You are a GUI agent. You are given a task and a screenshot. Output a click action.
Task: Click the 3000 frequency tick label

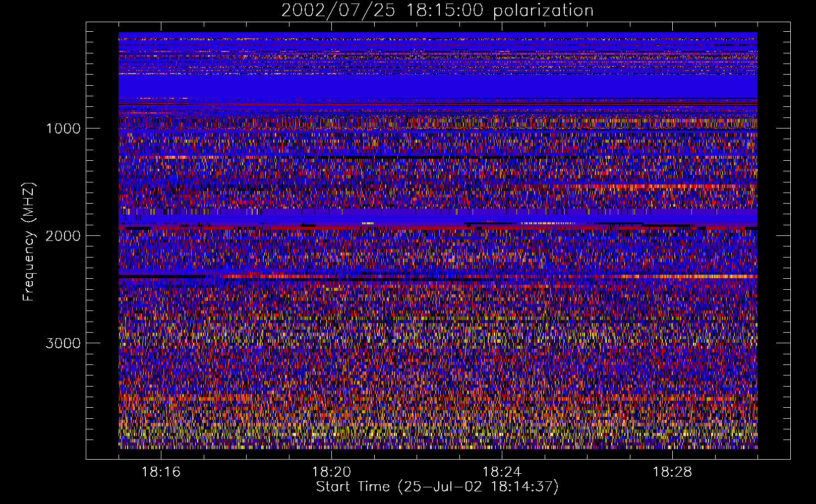point(63,343)
